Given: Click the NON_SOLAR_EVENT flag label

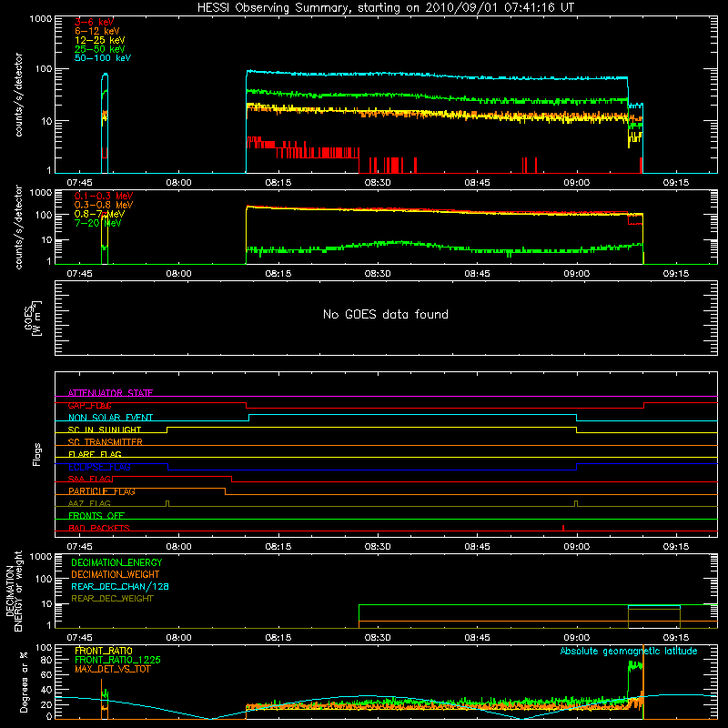Looking at the screenshot, I should pos(110,418).
